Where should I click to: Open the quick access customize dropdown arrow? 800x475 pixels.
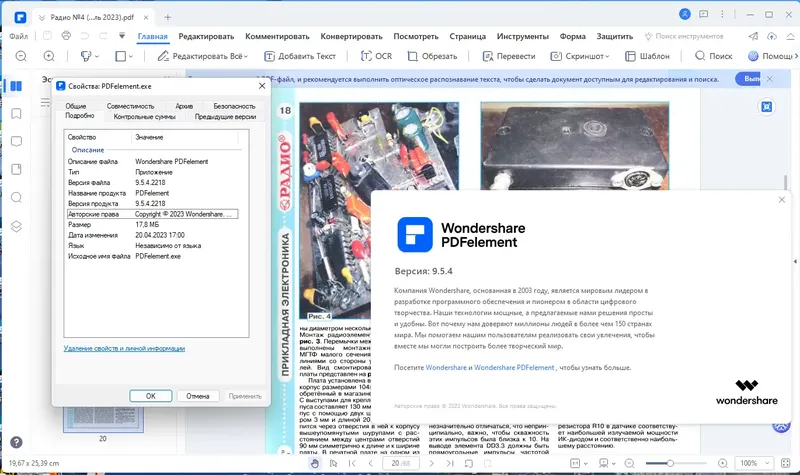[x=122, y=36]
